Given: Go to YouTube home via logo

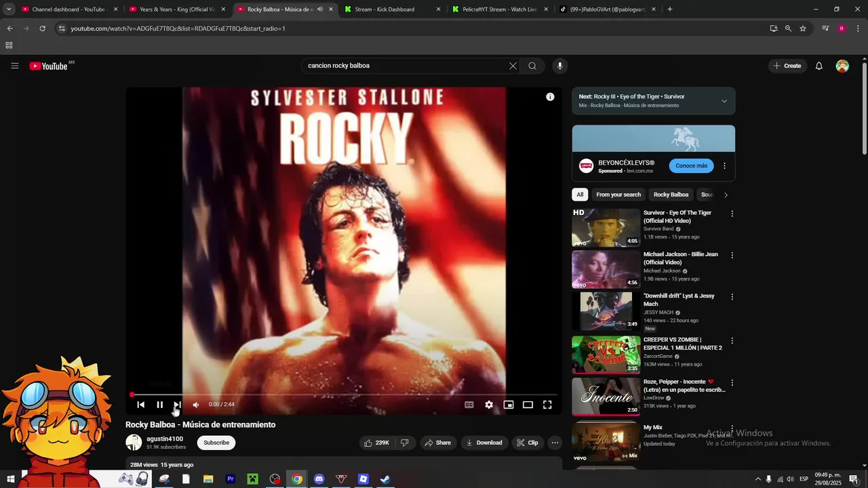Looking at the screenshot, I should (x=48, y=66).
